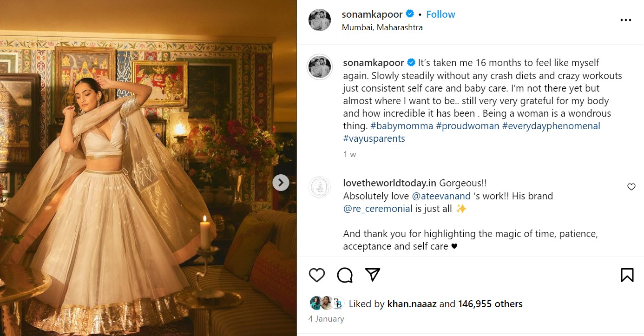Go to the next photo in carousel

pyautogui.click(x=281, y=183)
